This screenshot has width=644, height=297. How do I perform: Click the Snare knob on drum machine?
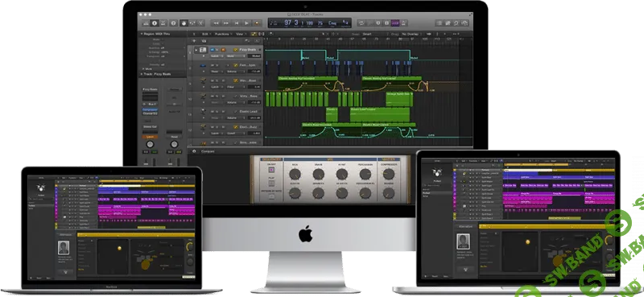pyautogui.click(x=318, y=174)
